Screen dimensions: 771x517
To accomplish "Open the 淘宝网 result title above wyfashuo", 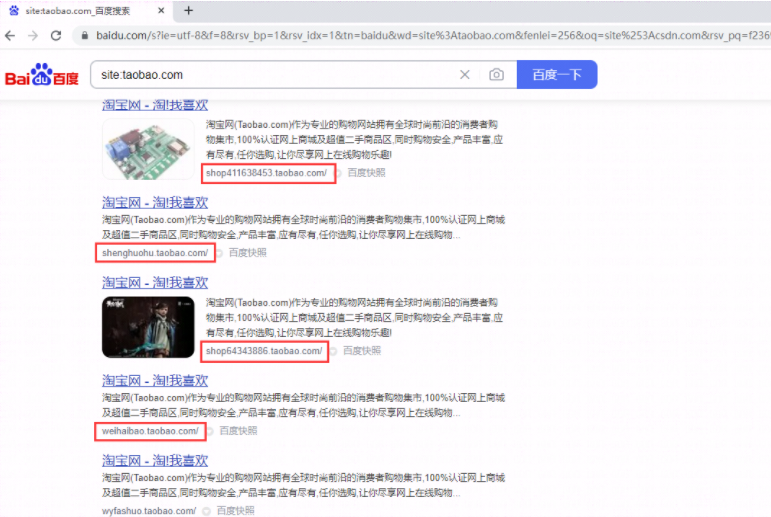I will (155, 460).
